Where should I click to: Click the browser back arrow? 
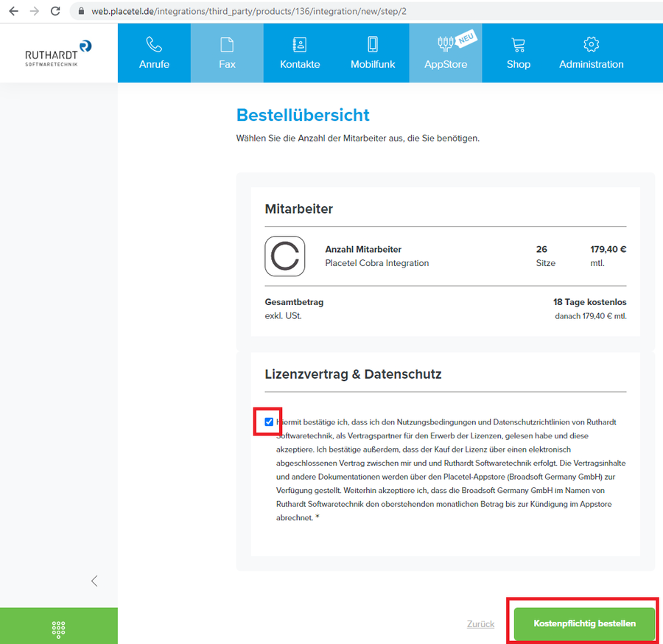pyautogui.click(x=13, y=11)
